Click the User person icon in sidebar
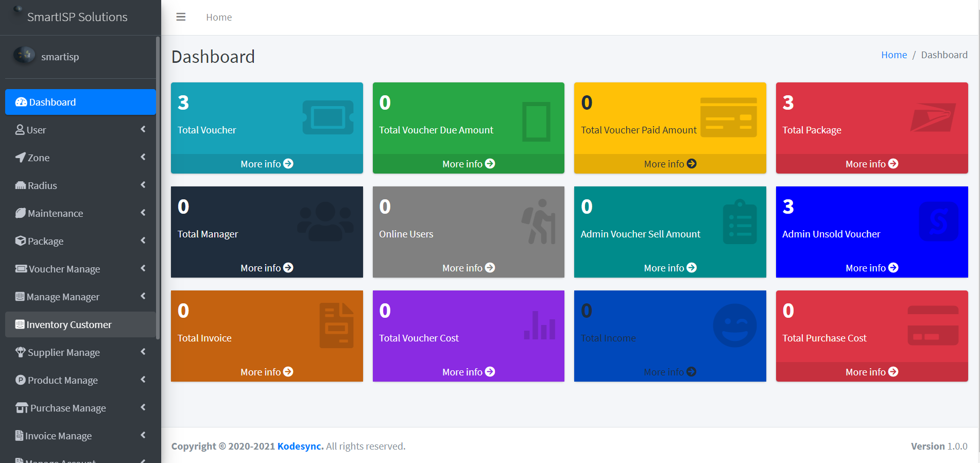The width and height of the screenshot is (980, 463). 20,130
